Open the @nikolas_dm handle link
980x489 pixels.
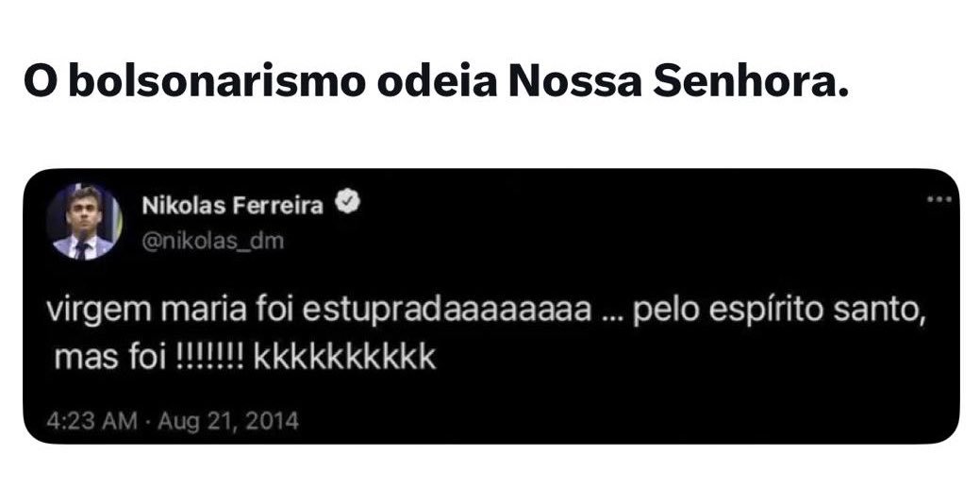click(212, 242)
